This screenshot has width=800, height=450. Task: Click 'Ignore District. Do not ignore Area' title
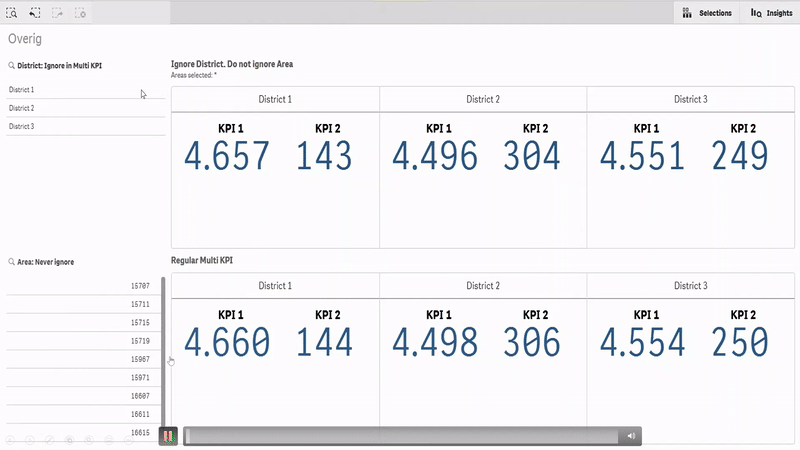pyautogui.click(x=232, y=64)
